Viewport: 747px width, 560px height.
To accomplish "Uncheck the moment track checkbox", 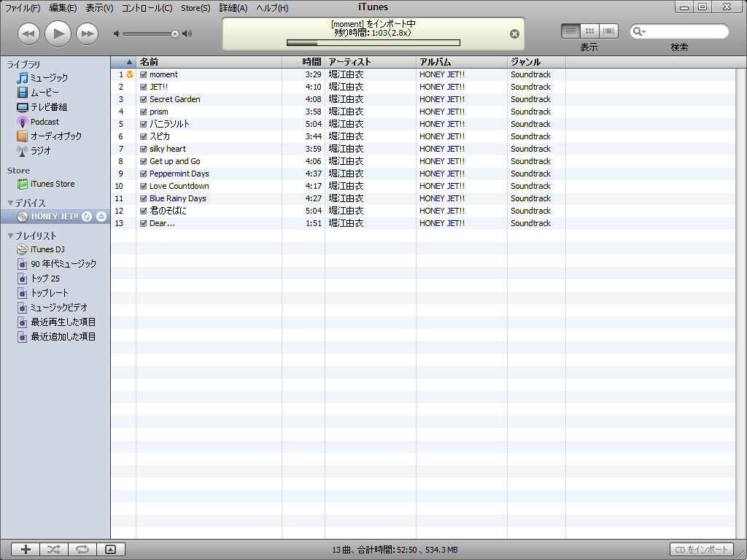I will coord(144,75).
